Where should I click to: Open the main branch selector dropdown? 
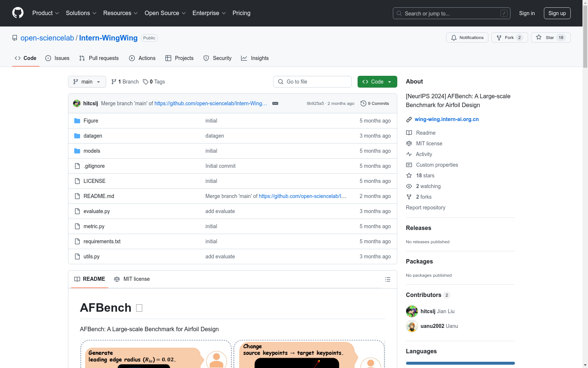click(87, 82)
